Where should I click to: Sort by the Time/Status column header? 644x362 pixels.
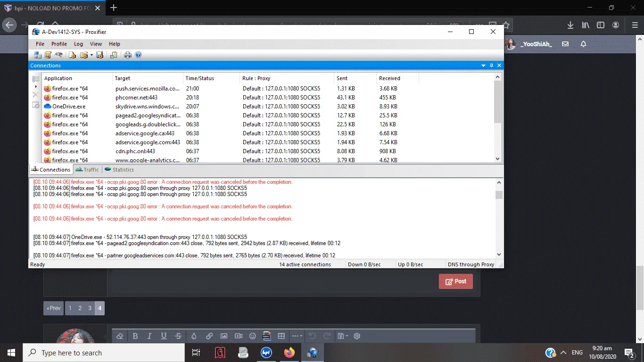pos(212,78)
